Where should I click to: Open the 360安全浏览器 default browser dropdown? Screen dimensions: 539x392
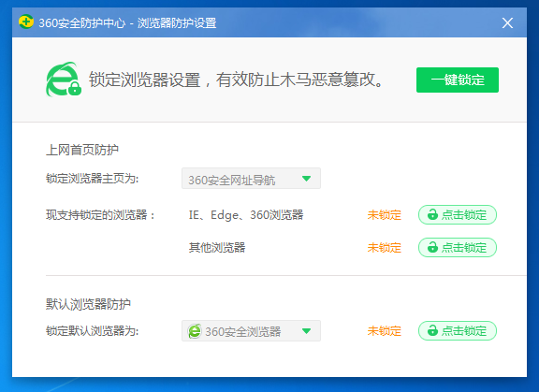[x=251, y=331]
